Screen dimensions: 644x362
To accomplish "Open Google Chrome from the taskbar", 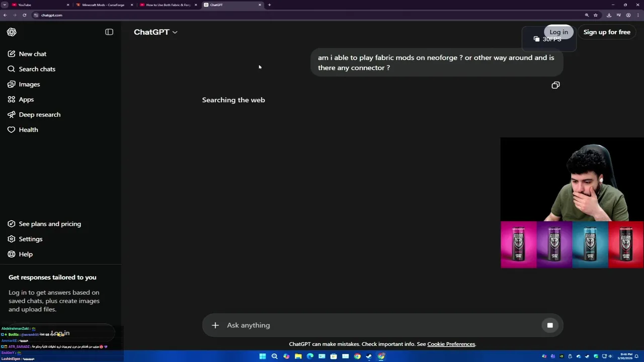I will pyautogui.click(x=357, y=356).
